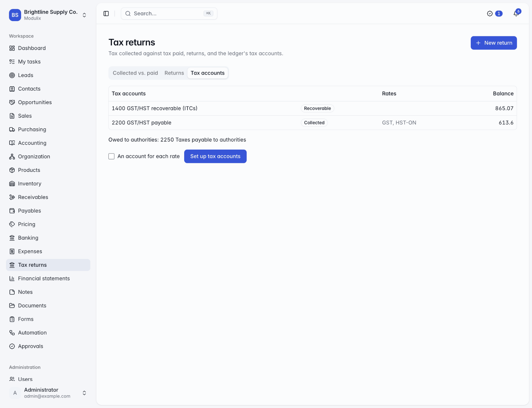532x408 pixels.
Task: Focus the Search field
Action: pos(169,13)
